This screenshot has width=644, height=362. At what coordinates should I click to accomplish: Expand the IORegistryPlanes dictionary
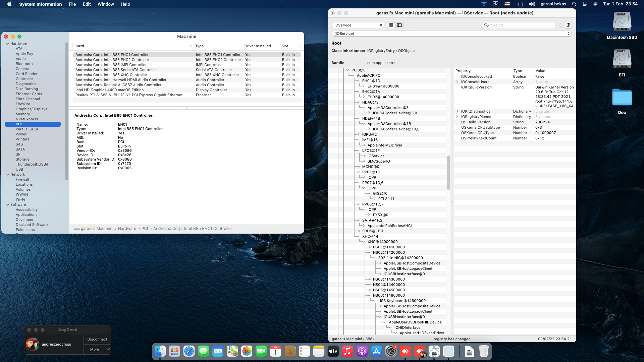click(x=458, y=117)
